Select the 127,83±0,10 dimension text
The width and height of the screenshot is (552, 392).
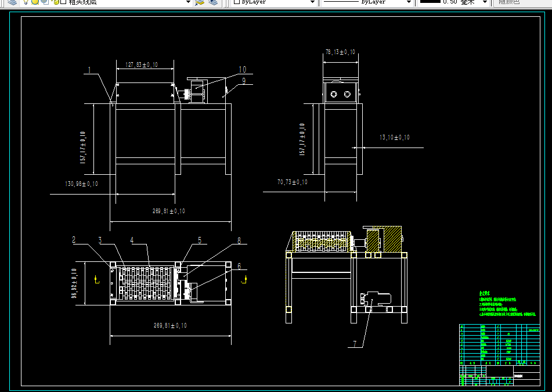pos(142,65)
